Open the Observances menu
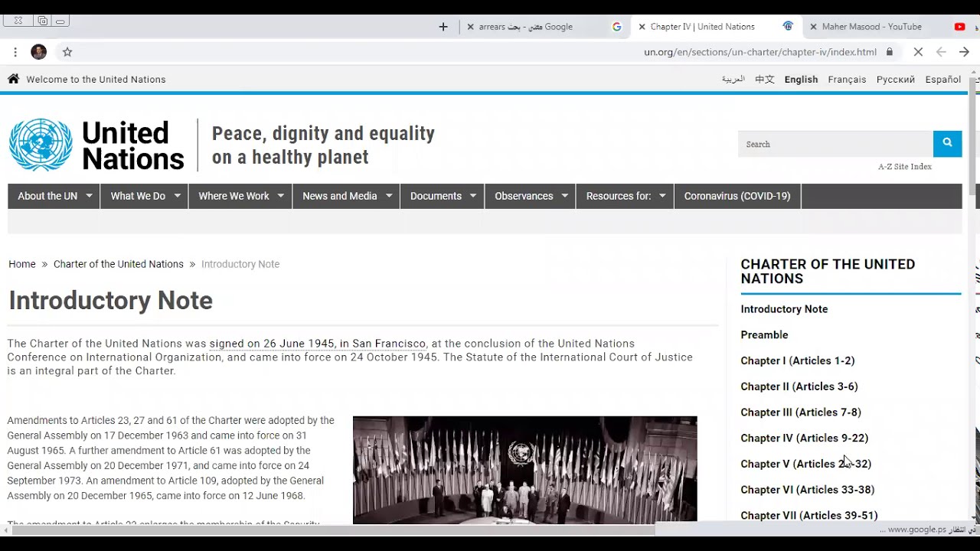The width and height of the screenshot is (980, 551). coord(524,196)
